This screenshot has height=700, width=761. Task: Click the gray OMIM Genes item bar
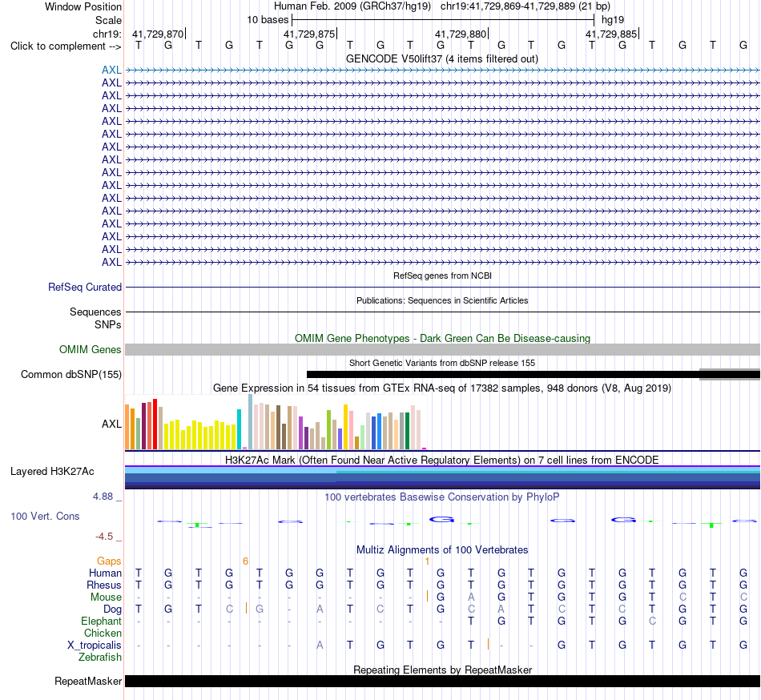tap(442, 350)
